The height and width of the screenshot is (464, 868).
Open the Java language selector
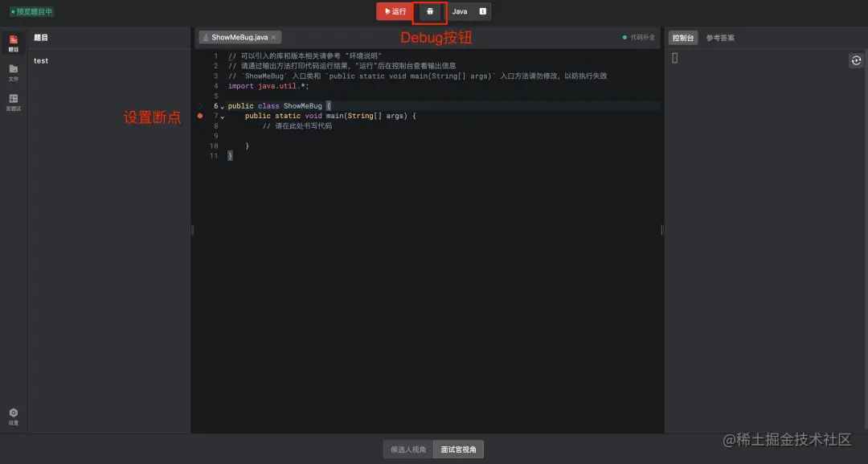coord(460,11)
